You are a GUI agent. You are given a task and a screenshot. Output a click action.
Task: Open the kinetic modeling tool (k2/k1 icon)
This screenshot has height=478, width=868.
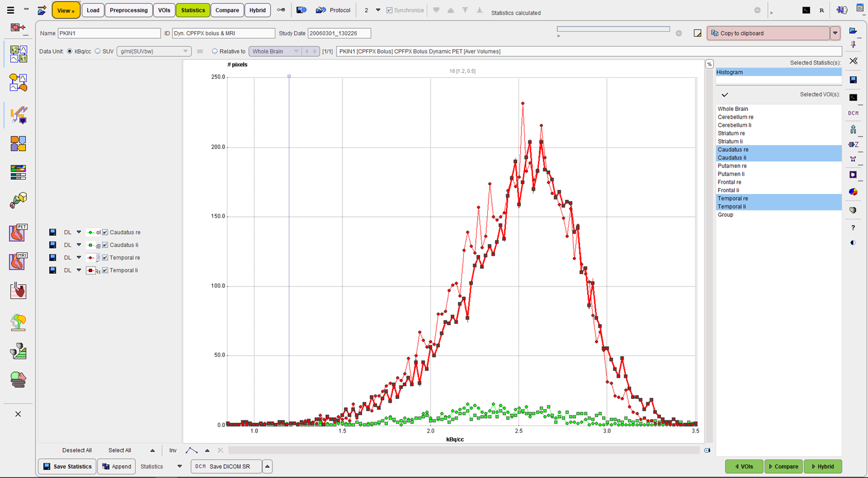(18, 54)
